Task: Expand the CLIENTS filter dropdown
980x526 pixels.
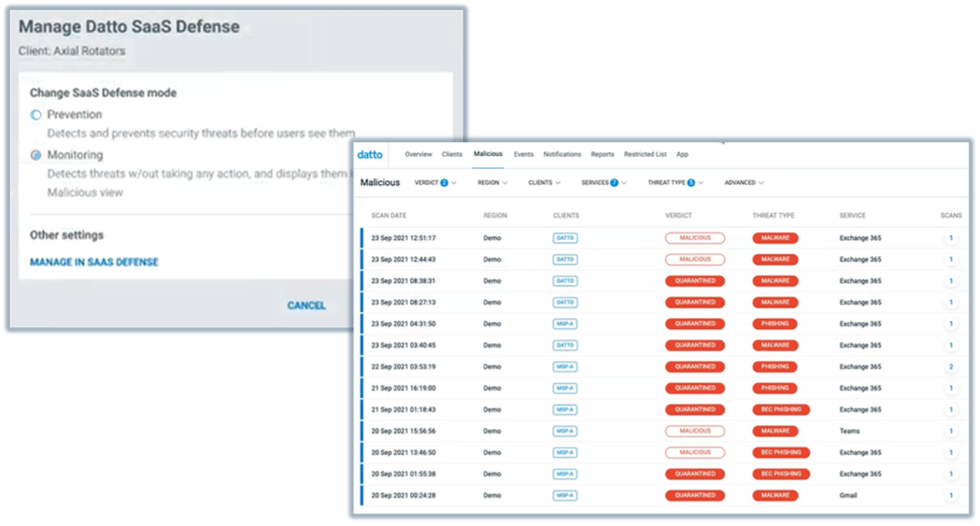Action: [x=544, y=182]
